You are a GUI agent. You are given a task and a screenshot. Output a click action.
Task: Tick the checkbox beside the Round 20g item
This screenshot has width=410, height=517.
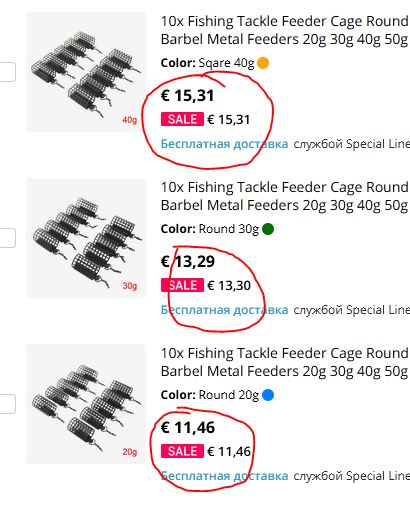coord(7,404)
